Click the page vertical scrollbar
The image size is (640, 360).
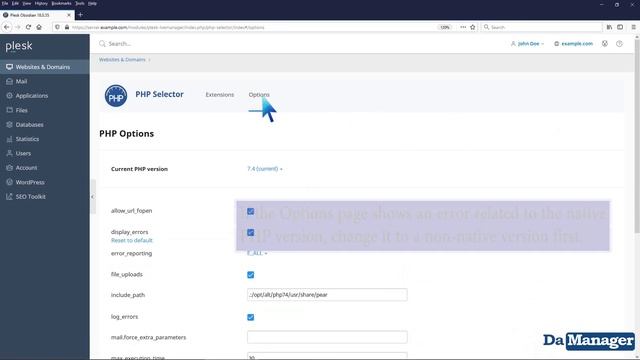click(637, 135)
